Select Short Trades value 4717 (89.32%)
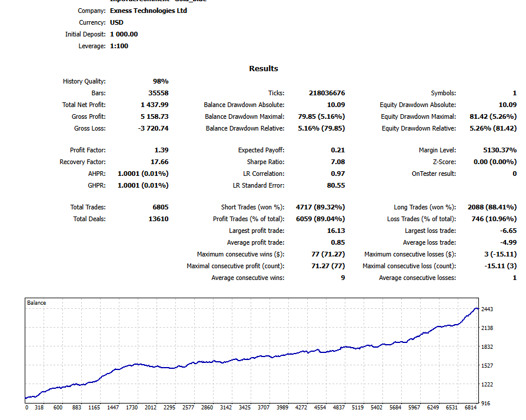 pyautogui.click(x=320, y=207)
